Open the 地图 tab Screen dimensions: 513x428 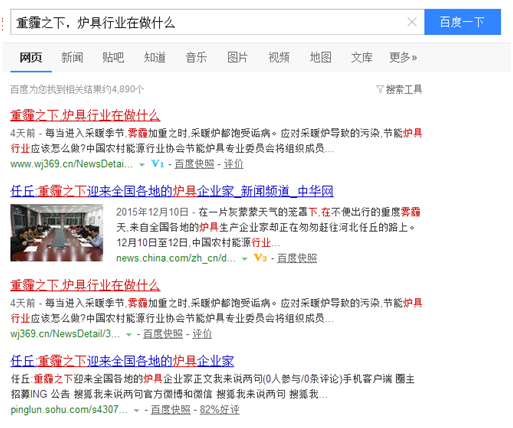(x=321, y=57)
